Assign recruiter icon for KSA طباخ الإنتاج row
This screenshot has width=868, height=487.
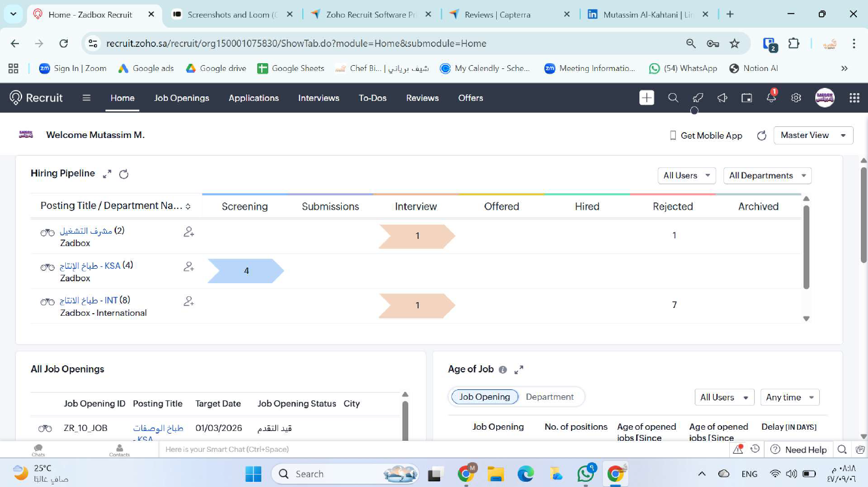click(189, 266)
